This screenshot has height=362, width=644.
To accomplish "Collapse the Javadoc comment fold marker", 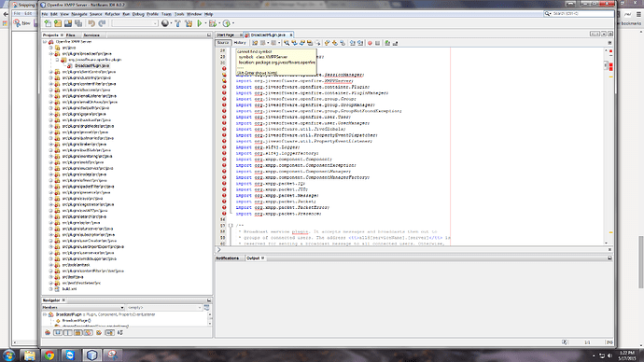I will tap(231, 226).
